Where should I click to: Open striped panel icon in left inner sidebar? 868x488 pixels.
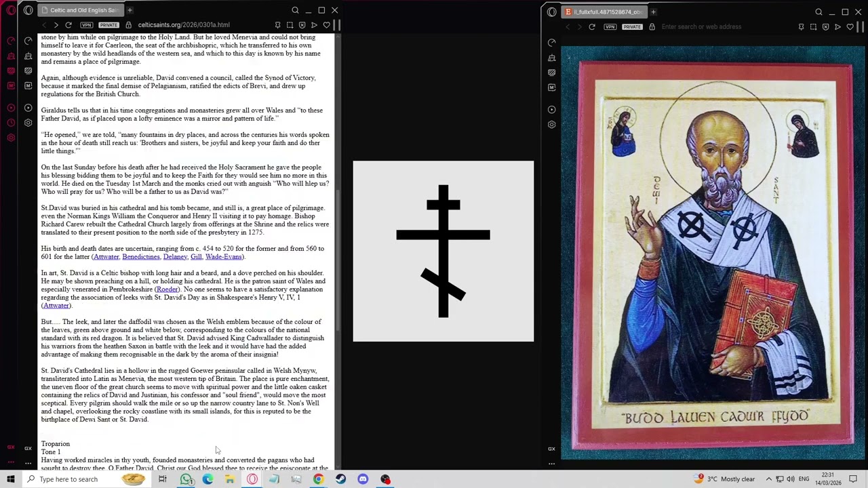tap(28, 70)
